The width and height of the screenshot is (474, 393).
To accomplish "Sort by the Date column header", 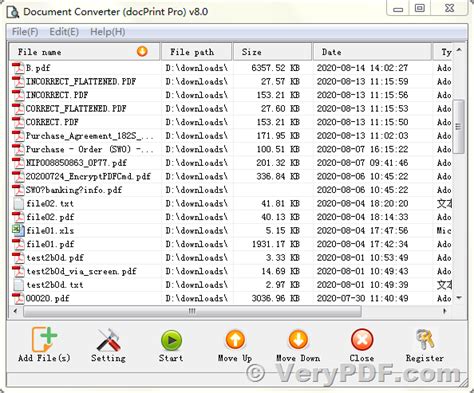I will 373,52.
